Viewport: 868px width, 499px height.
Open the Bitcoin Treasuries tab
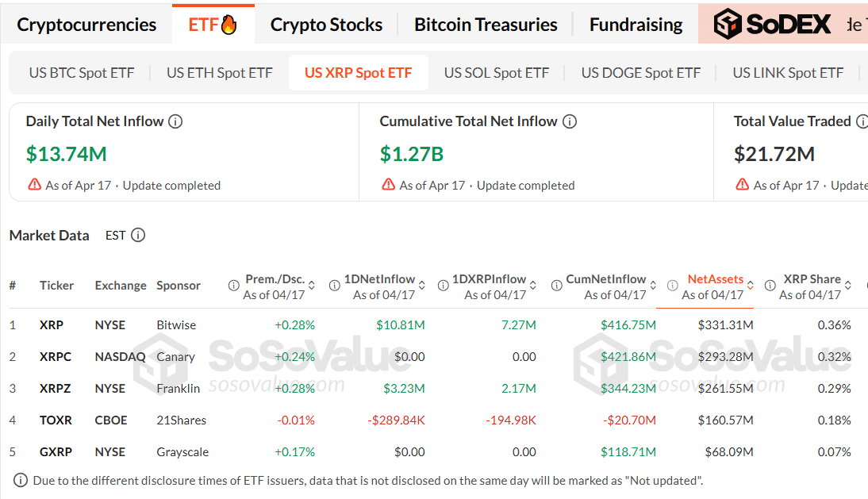486,24
